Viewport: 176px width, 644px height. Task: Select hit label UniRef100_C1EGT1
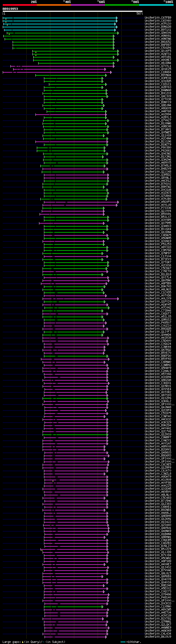158,84
